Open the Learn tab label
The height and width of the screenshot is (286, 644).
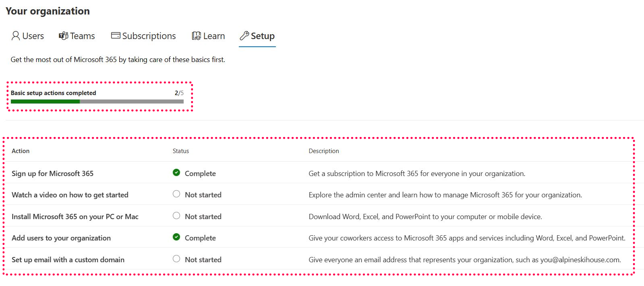214,36
